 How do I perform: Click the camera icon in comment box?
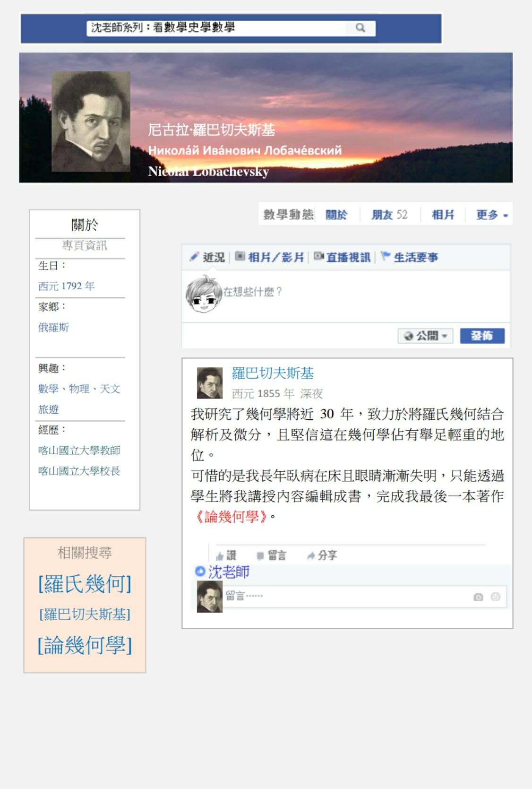[478, 597]
